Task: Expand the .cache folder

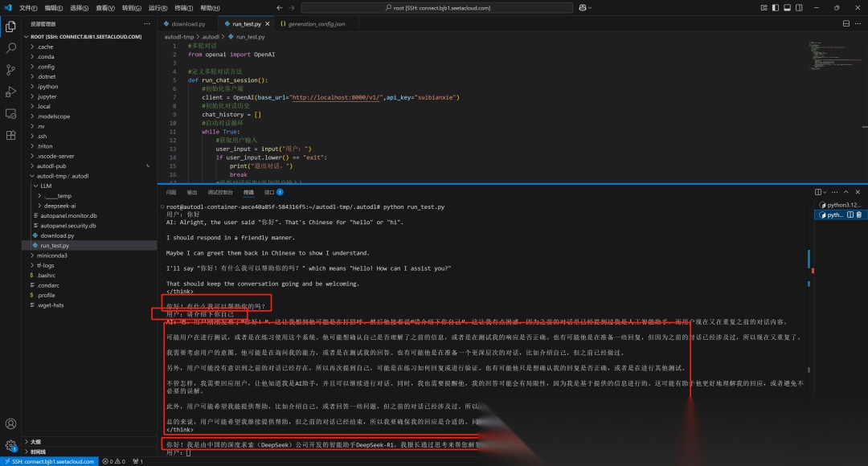Action: point(89,47)
